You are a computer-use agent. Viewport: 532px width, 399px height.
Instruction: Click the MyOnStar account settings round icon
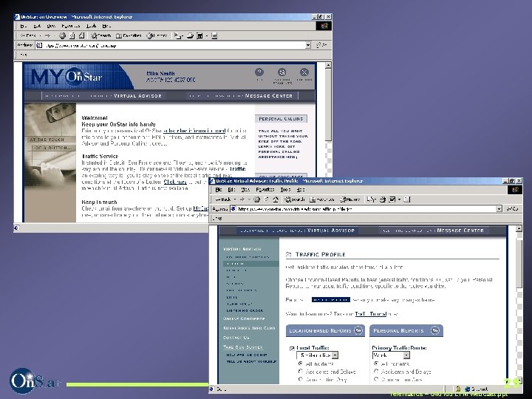click(x=282, y=72)
